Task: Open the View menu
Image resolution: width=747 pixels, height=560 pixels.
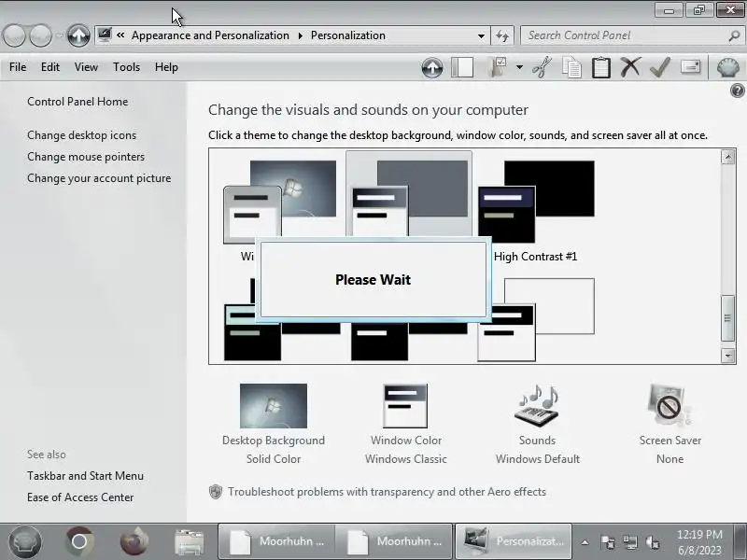Action: click(86, 67)
